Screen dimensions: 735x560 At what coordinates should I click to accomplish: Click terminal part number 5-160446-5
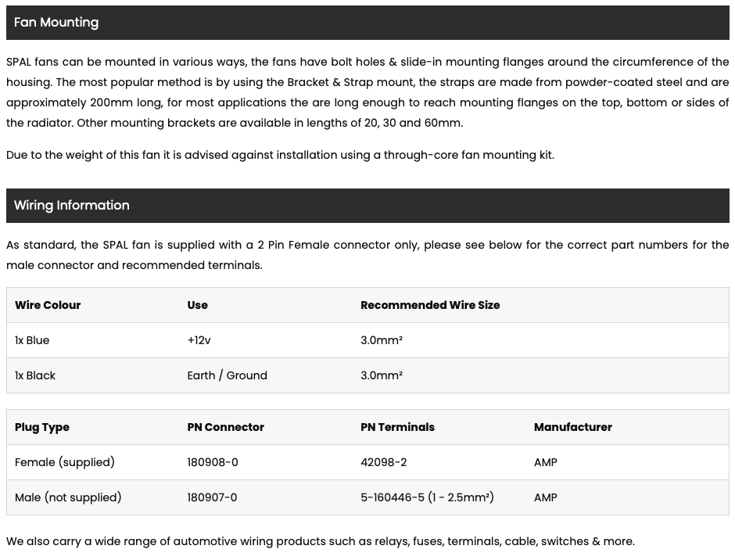coord(393,497)
